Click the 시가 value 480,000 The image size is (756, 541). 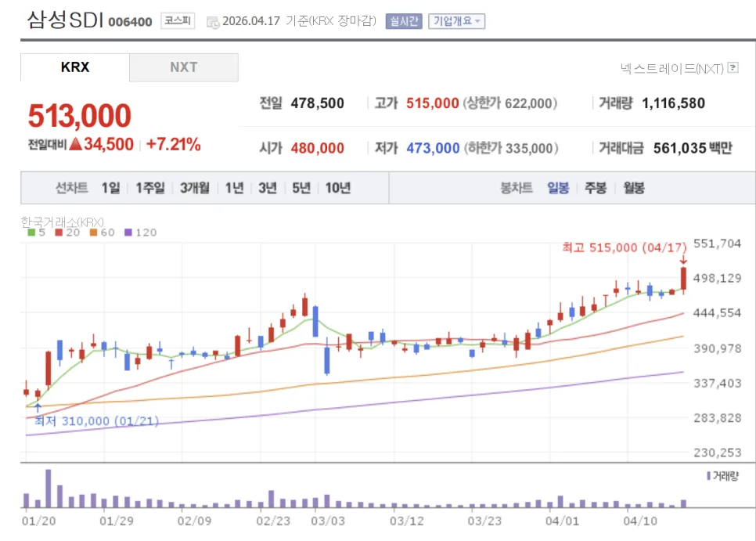[317, 148]
